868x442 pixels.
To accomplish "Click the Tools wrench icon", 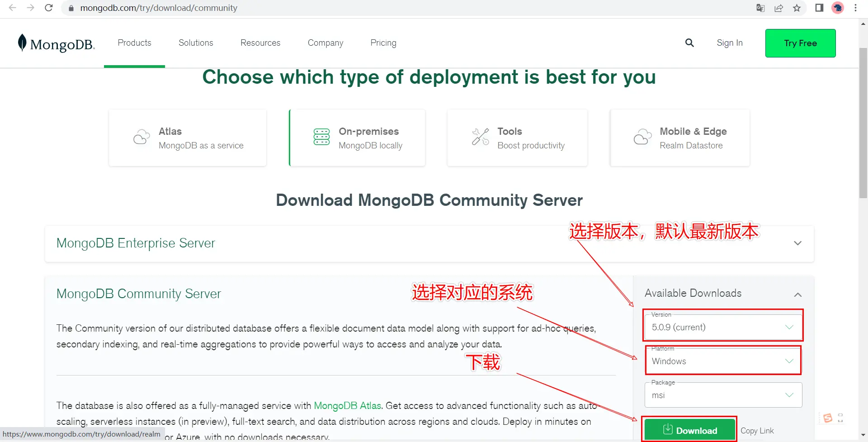I will pyautogui.click(x=481, y=137).
